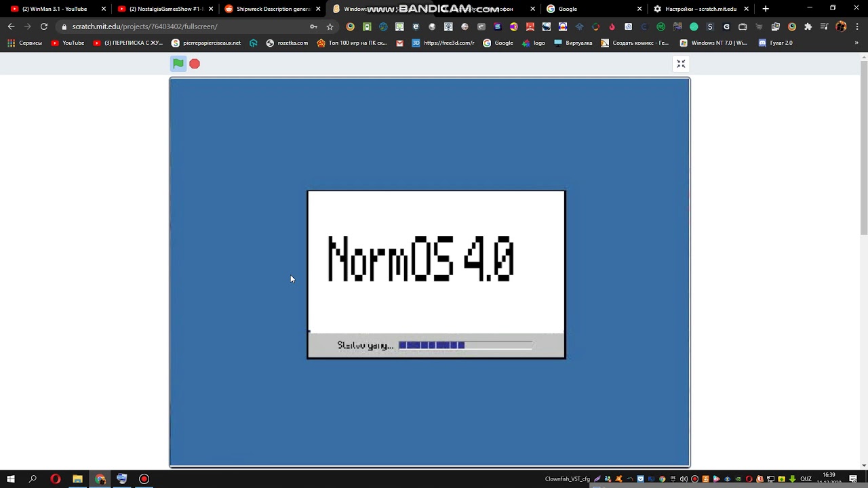This screenshot has height=488, width=868.
Task: Open the Сервисы apps bookmark
Action: click(24, 43)
